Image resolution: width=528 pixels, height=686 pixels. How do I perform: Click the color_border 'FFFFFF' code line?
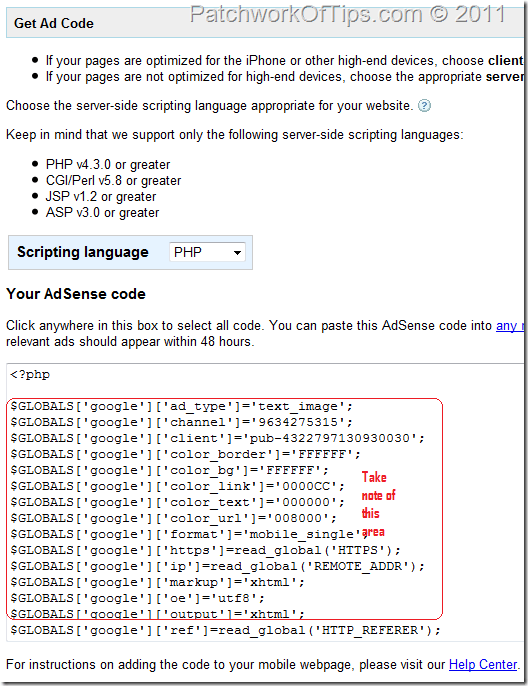coord(185,455)
